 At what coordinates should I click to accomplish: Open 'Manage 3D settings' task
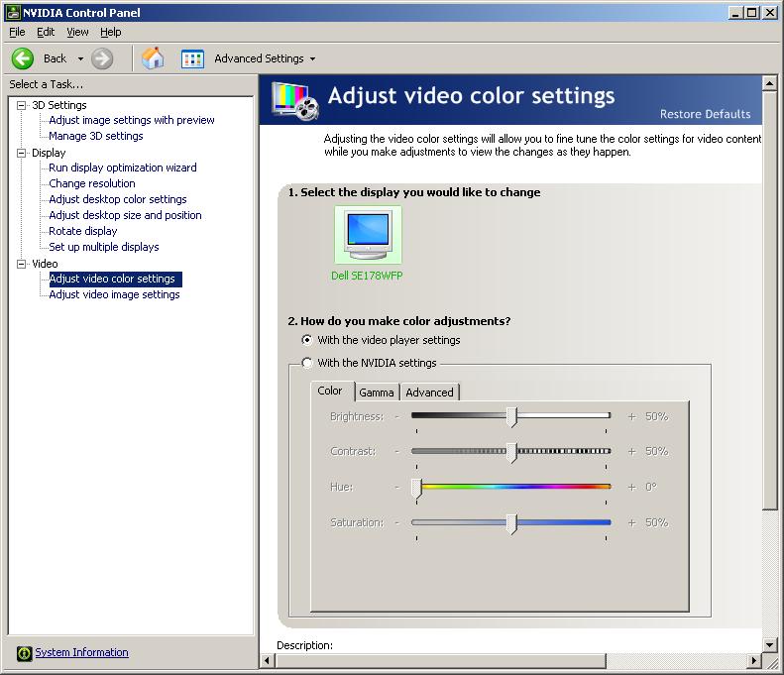[95, 136]
